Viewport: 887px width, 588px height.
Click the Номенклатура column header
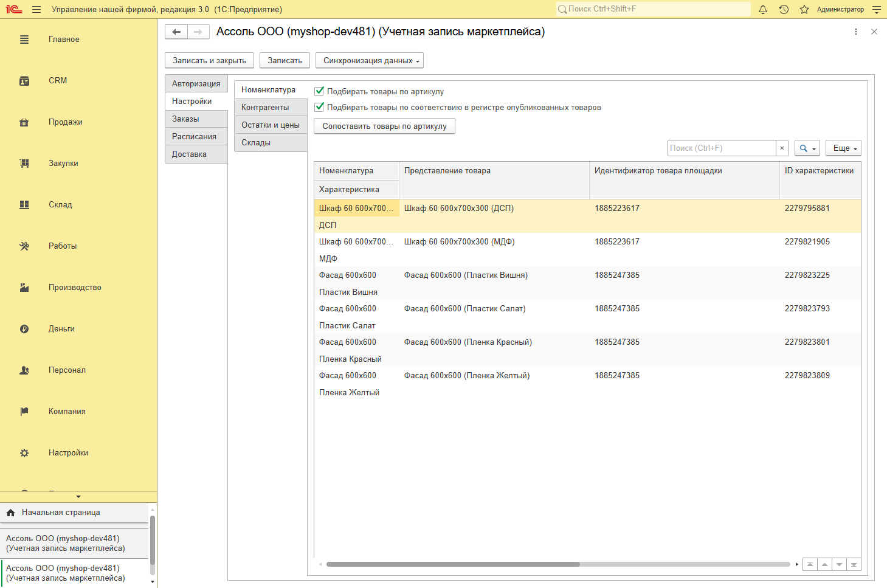click(357, 171)
